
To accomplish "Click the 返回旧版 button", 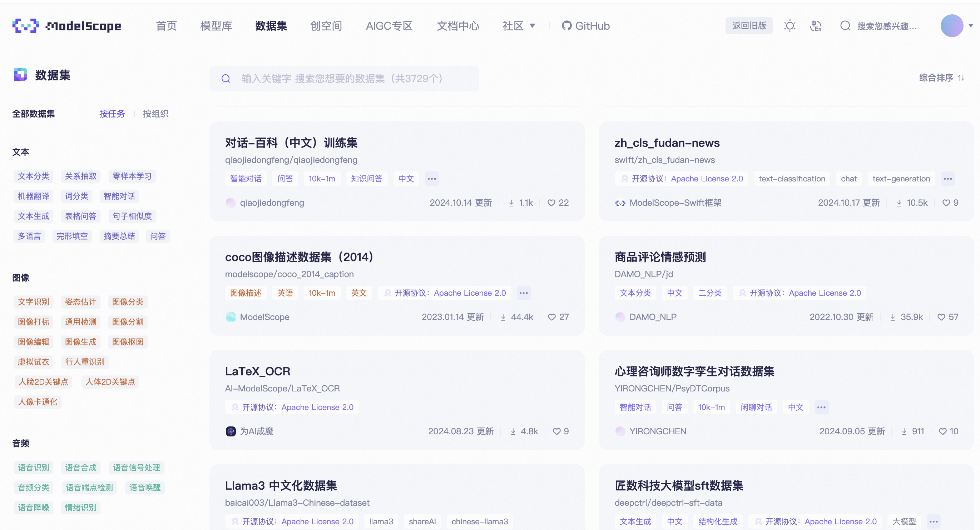I will point(748,25).
